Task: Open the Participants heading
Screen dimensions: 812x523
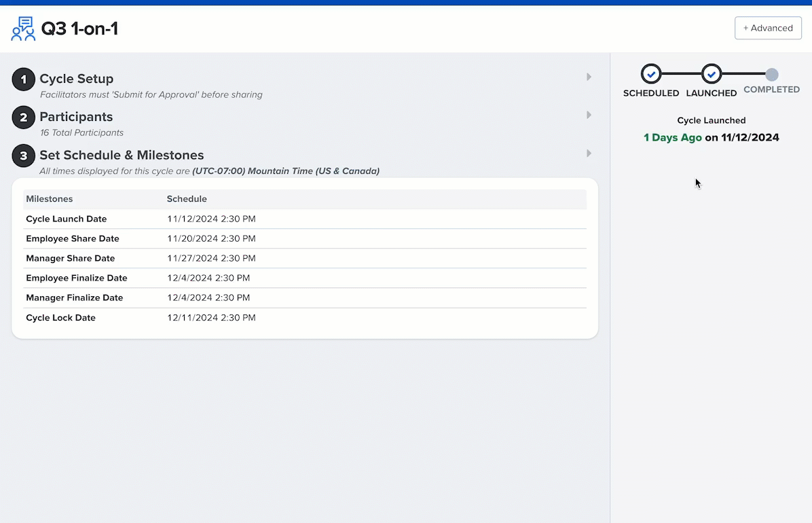Action: click(x=76, y=117)
